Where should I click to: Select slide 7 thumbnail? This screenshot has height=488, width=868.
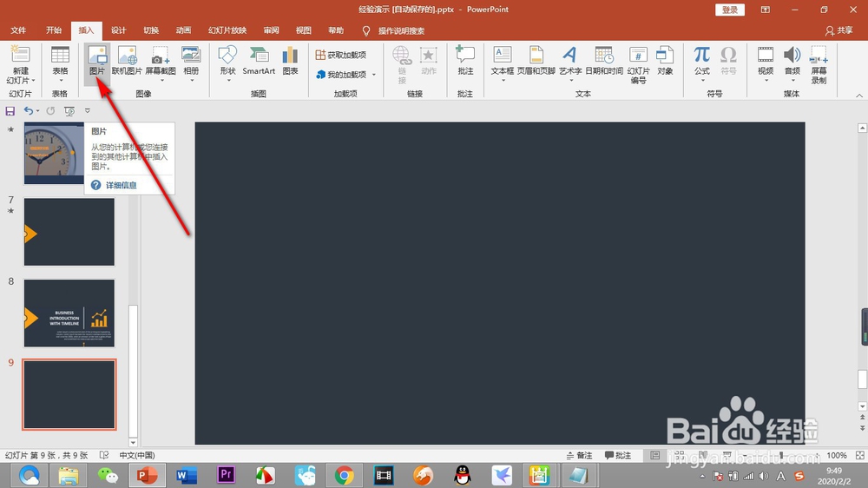[69, 232]
